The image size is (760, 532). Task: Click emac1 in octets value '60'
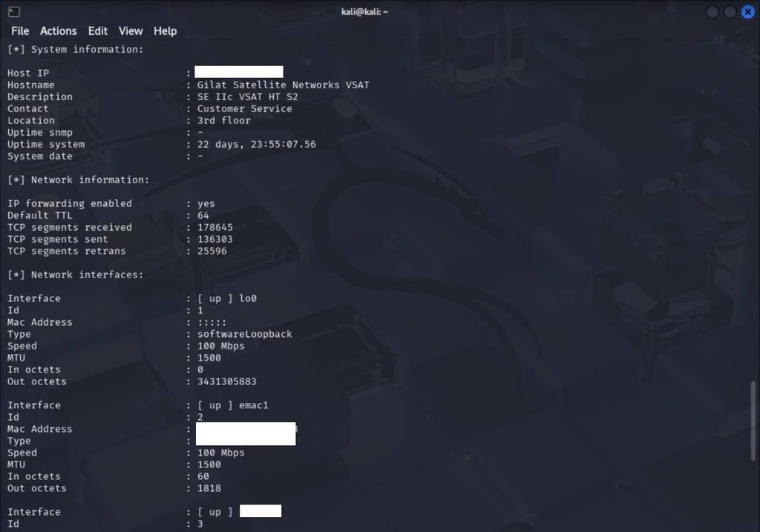(x=203, y=477)
